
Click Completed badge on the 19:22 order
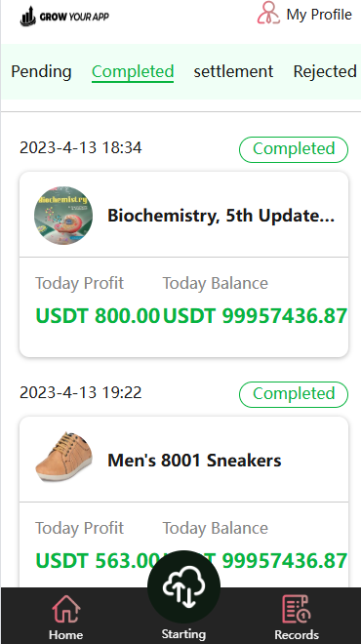coord(294,394)
